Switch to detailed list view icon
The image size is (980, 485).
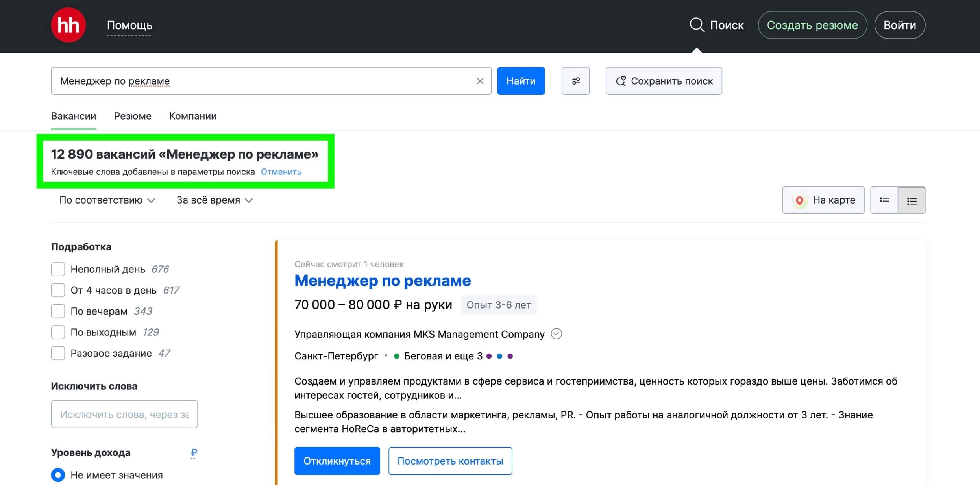(912, 200)
